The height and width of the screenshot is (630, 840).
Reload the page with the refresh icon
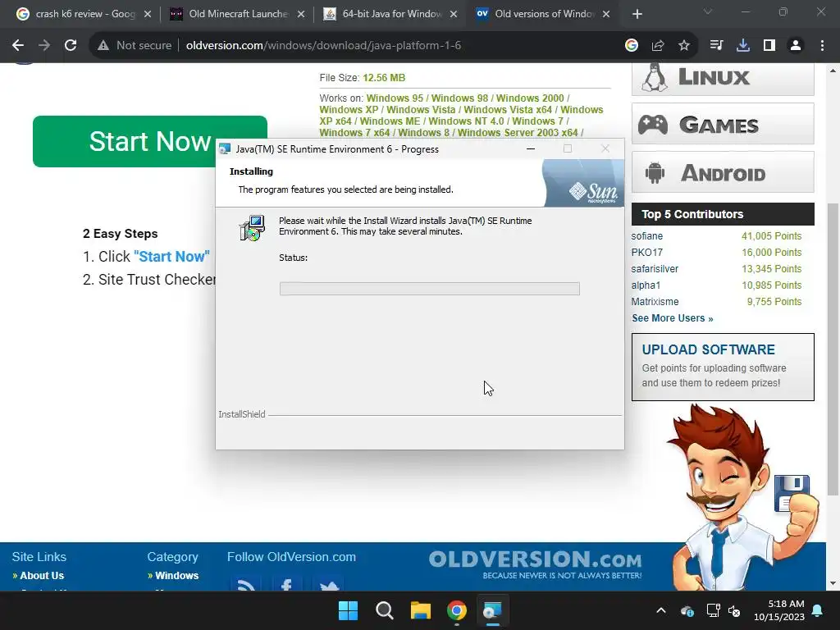click(x=71, y=46)
